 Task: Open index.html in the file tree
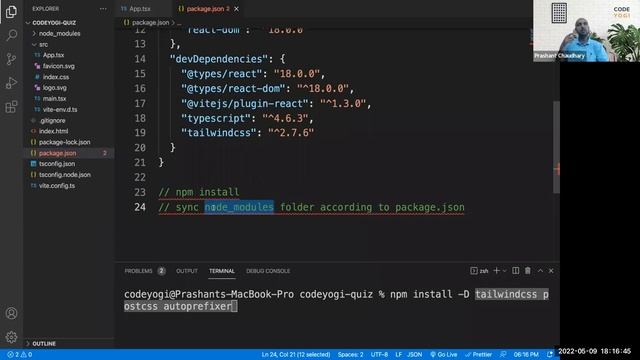[53, 131]
